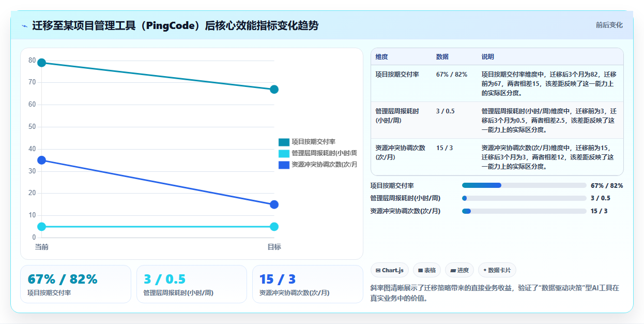Select the 项目按期交付率 table row name
Image resolution: width=644 pixels, height=324 pixels.
[397, 75]
